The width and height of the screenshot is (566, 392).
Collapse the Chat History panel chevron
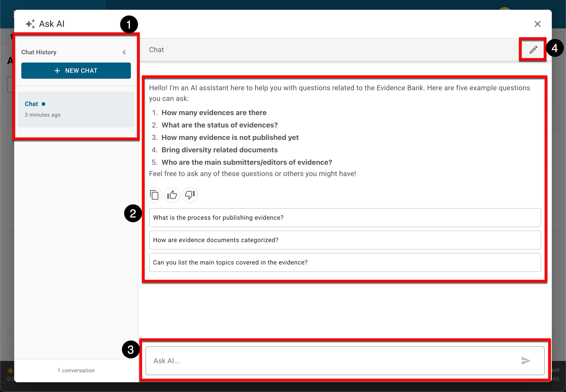(124, 52)
